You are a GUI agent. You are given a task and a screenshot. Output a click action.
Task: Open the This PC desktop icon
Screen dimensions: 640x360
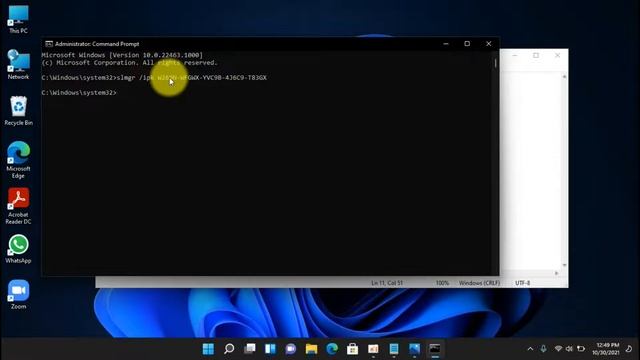[x=18, y=20]
